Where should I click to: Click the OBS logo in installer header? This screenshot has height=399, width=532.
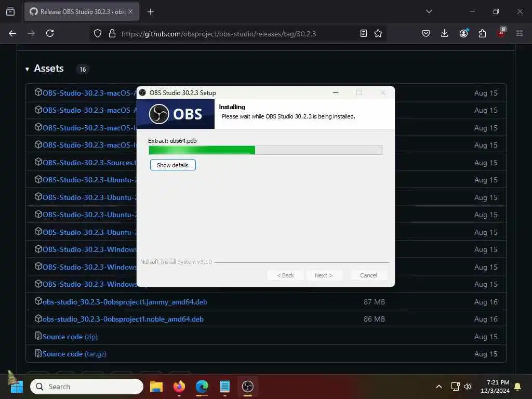click(176, 114)
